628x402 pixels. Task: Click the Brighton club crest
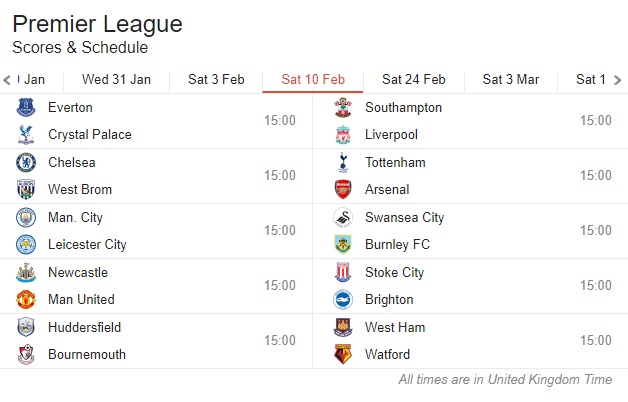click(343, 299)
